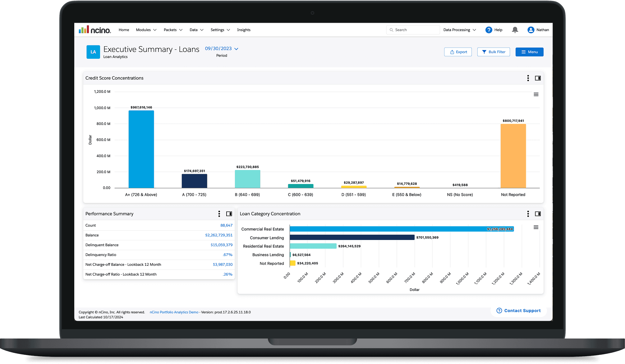Screen dimensions: 625x364
Task: Expand the 09/30/2023 Period dropdown
Action: coord(222,49)
